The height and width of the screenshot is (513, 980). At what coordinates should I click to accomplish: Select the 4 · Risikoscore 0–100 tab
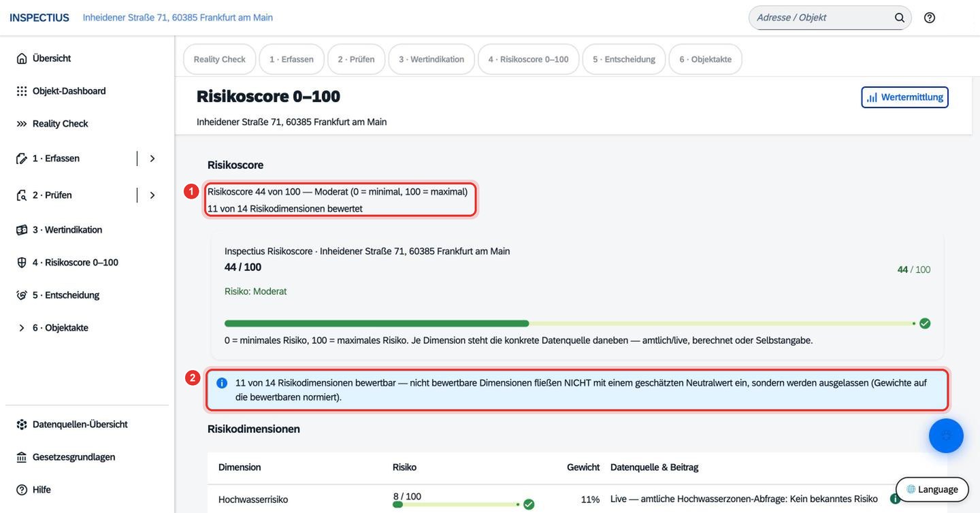[528, 59]
